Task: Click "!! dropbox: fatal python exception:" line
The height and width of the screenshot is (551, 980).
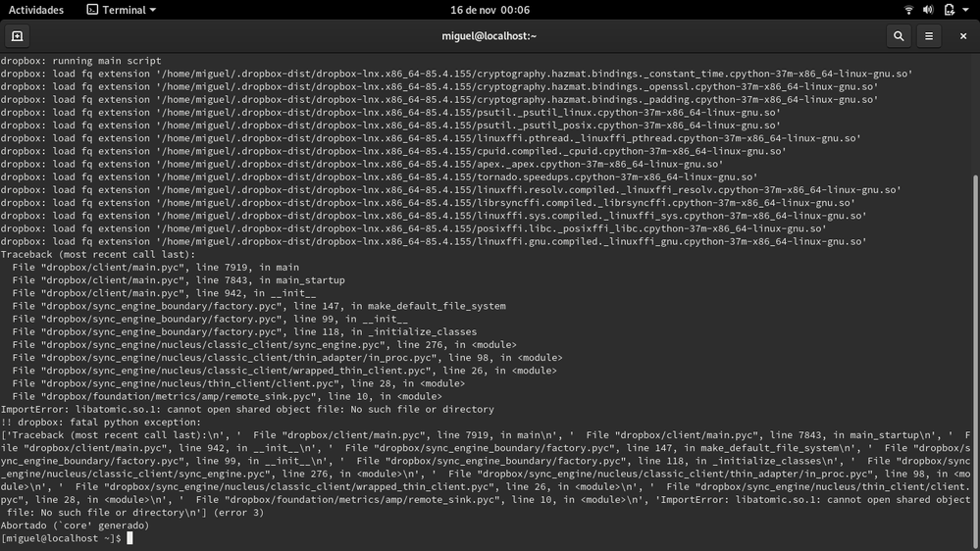Action: point(101,423)
